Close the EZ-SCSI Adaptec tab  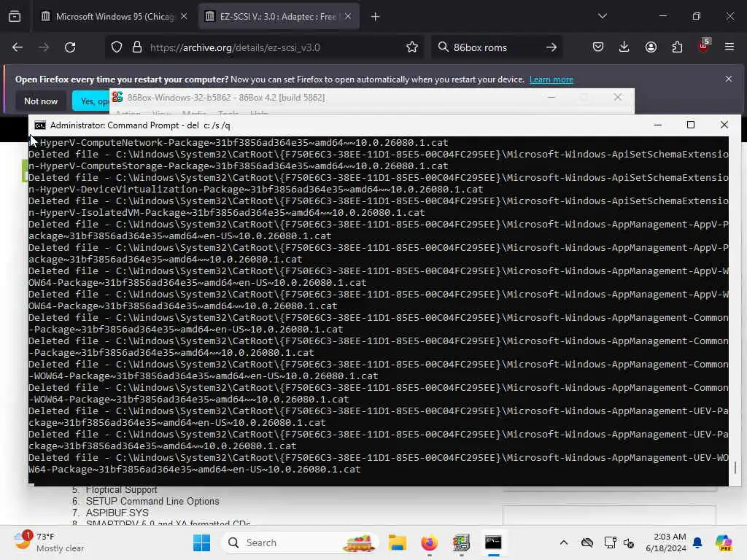(348, 17)
